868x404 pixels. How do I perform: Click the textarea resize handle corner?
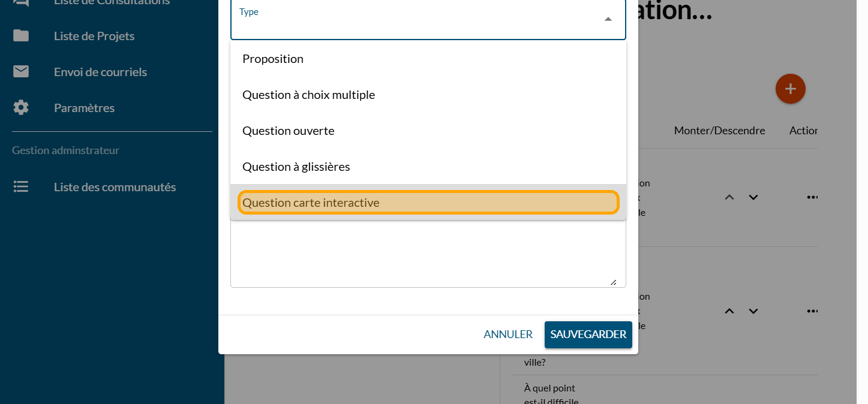click(613, 282)
